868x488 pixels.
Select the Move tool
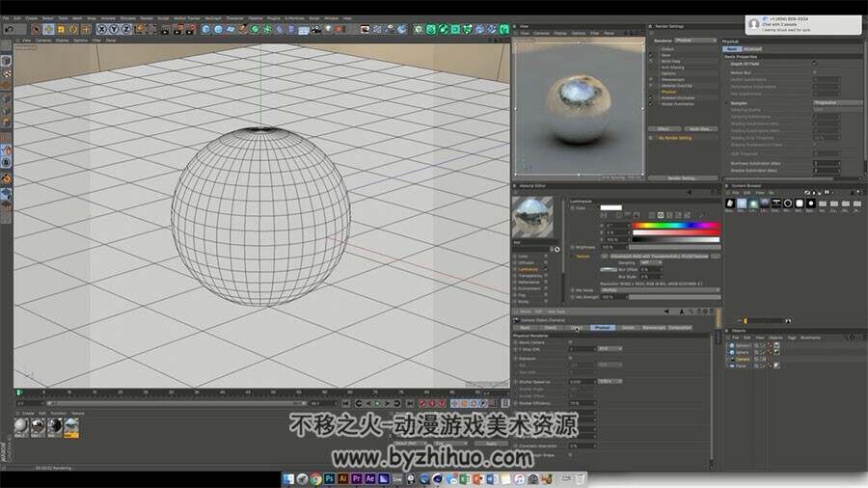click(49, 29)
